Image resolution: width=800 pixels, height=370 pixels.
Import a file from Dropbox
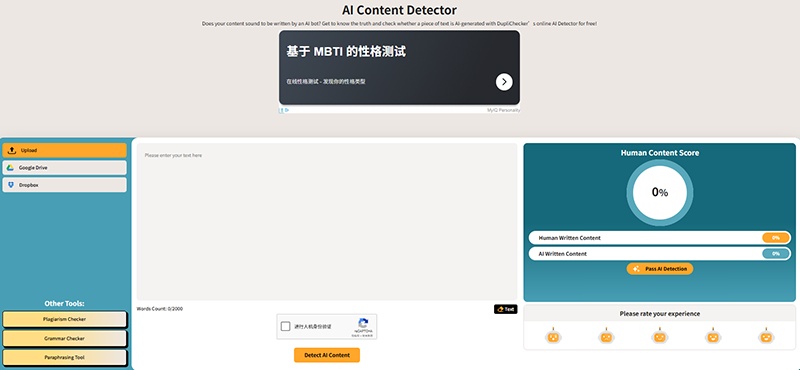click(64, 185)
